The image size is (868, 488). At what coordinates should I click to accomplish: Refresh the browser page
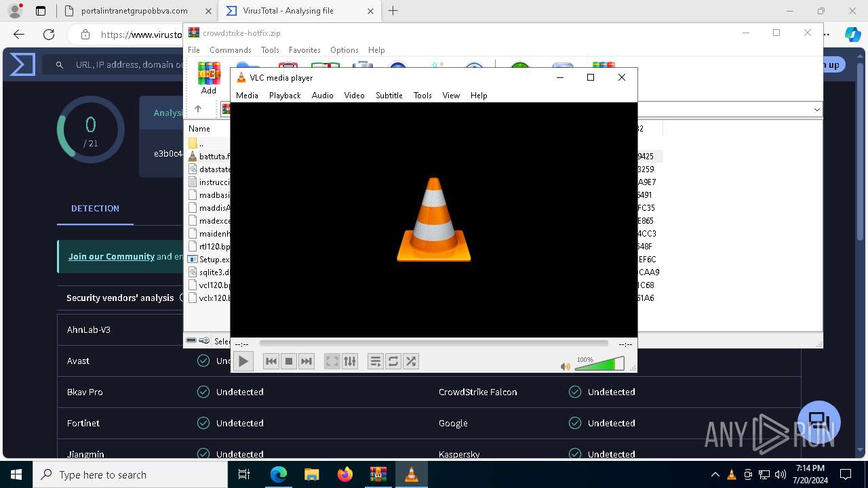49,35
